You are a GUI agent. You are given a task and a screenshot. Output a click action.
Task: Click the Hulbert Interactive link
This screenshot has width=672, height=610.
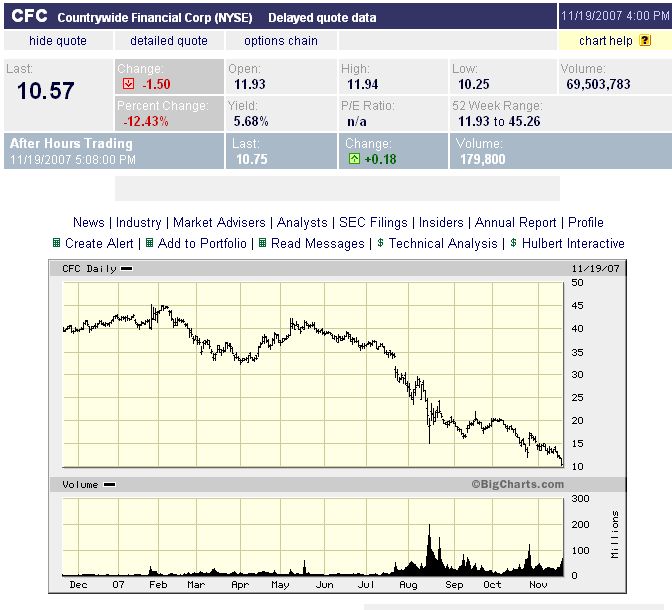click(x=573, y=243)
